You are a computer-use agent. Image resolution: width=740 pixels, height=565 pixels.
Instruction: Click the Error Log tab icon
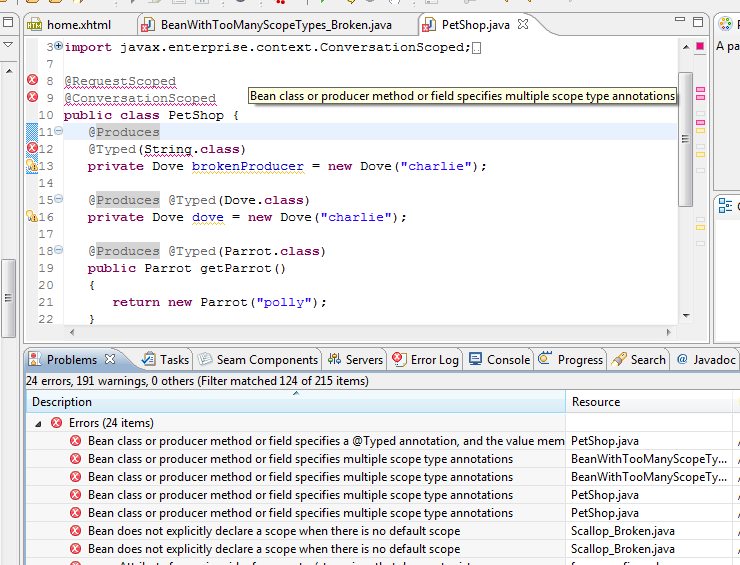pos(398,359)
